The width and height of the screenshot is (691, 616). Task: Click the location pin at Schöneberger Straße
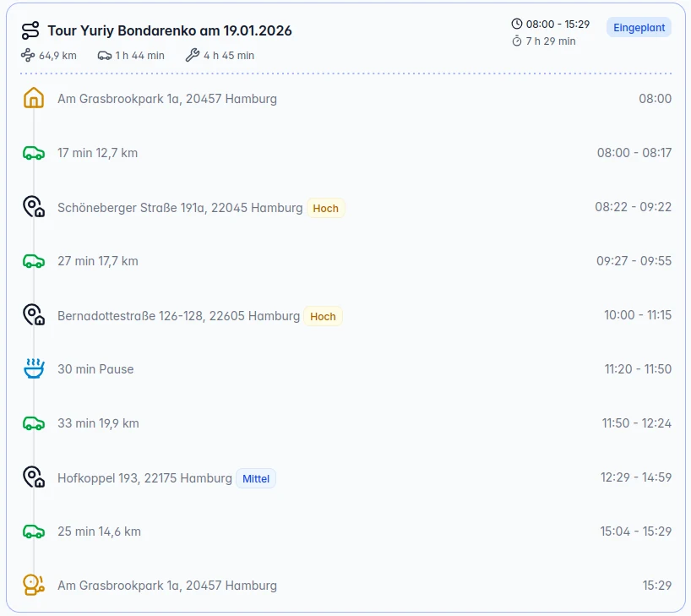[x=34, y=206]
